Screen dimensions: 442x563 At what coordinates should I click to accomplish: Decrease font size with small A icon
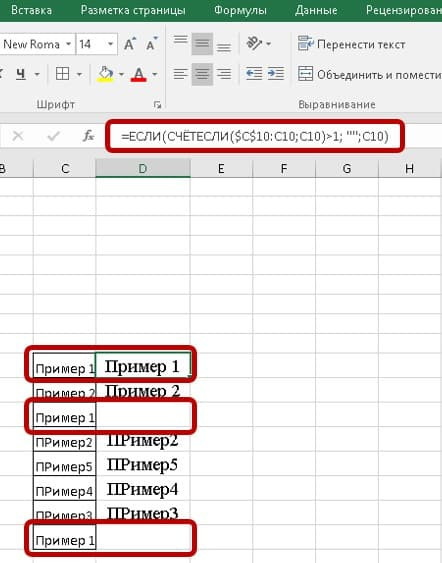151,44
